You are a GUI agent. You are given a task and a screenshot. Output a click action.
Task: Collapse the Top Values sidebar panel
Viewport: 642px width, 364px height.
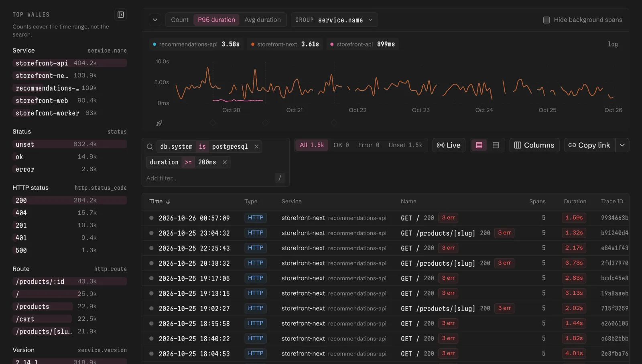[x=121, y=15]
